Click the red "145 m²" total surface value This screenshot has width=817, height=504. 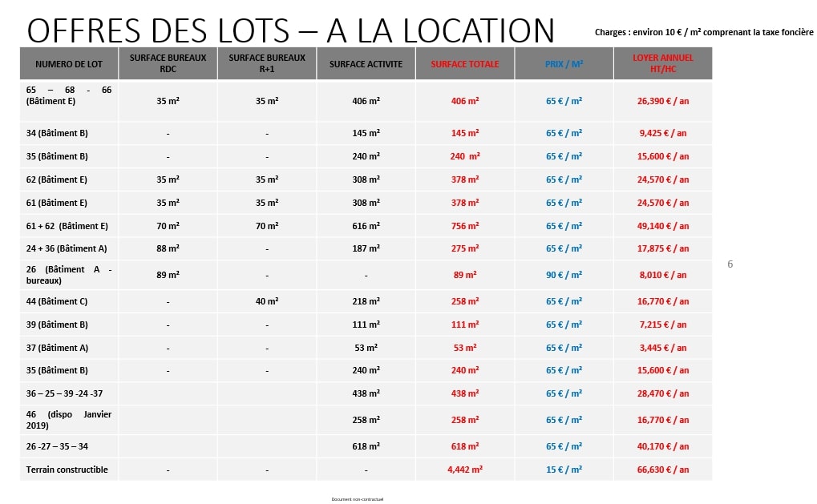click(x=465, y=133)
